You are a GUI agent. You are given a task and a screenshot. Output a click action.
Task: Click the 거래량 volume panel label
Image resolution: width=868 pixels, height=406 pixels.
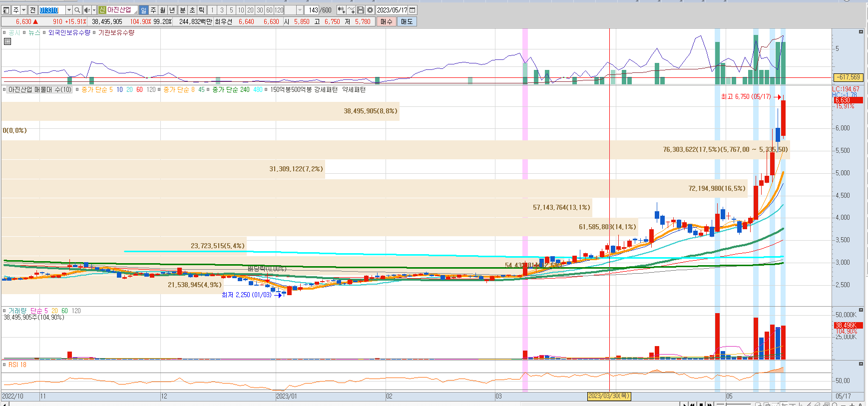point(16,311)
